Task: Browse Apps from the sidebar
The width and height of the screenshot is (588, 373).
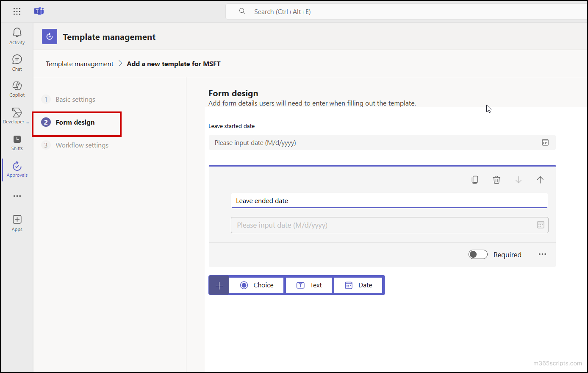Action: click(17, 223)
